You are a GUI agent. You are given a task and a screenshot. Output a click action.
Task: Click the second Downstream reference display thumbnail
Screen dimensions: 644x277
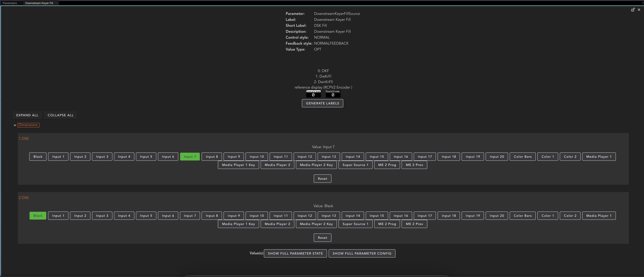pyautogui.click(x=333, y=94)
